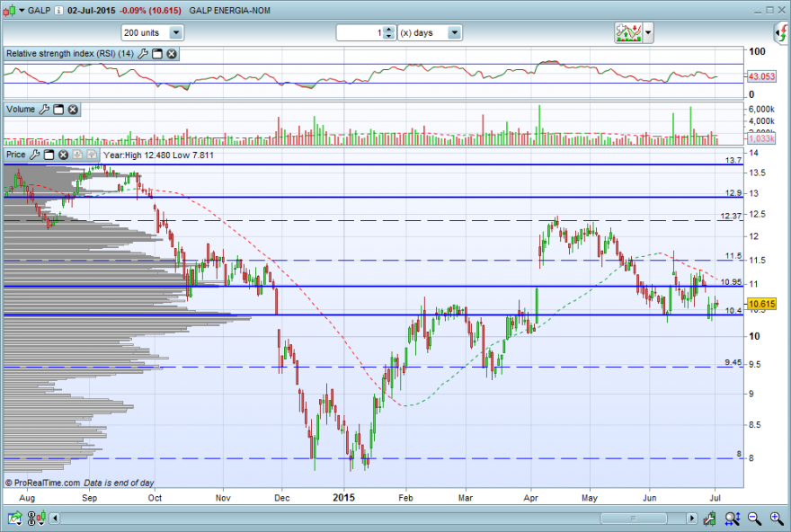Click the GALP ENERGIA-NOM name
Image resolution: width=791 pixels, height=532 pixels.
tap(229, 10)
